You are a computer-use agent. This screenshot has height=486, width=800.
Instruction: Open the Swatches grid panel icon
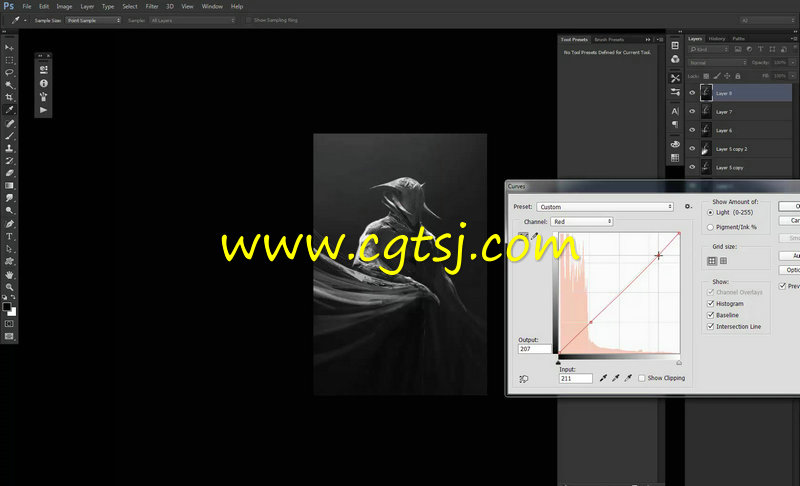[675, 158]
